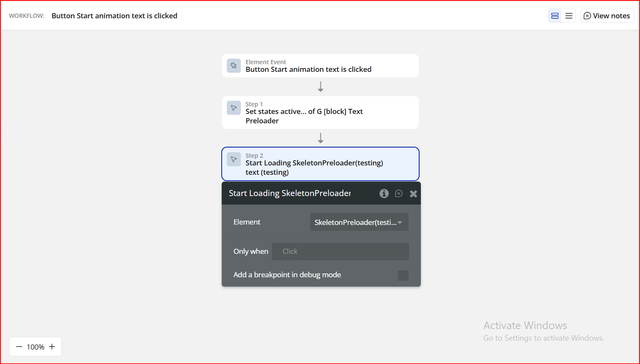Open the Element SkeletonPreloader dropdown

pyautogui.click(x=359, y=222)
